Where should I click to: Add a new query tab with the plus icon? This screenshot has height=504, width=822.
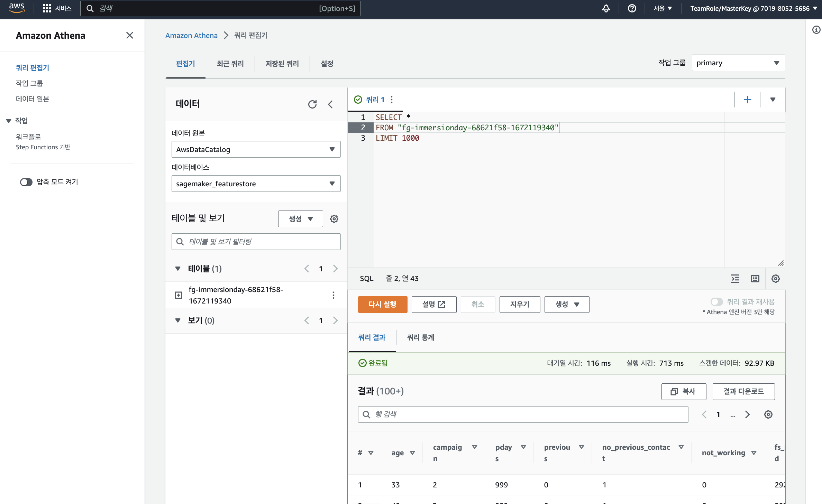[x=747, y=100]
